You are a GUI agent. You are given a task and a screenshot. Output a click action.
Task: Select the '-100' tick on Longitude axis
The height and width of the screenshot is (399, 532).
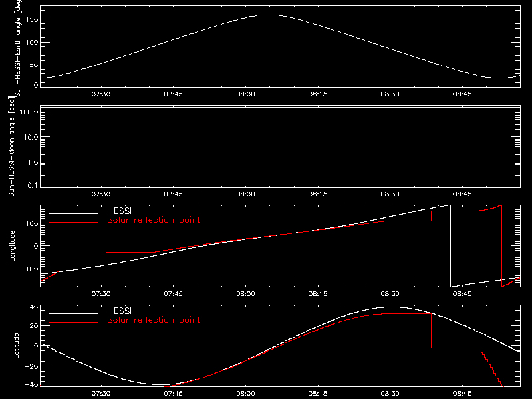click(x=29, y=269)
